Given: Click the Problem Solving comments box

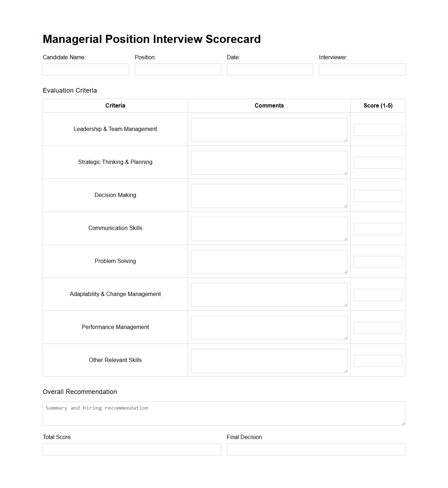Looking at the screenshot, I should coord(269,262).
